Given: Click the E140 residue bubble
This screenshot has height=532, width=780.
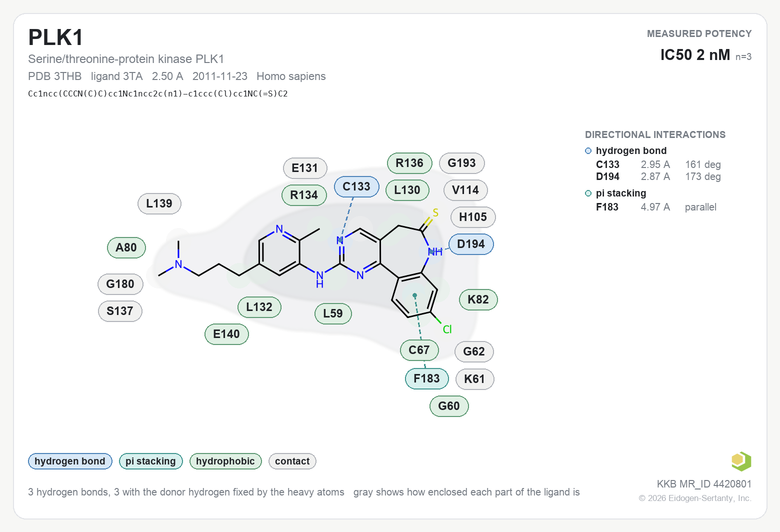Looking at the screenshot, I should (x=226, y=334).
